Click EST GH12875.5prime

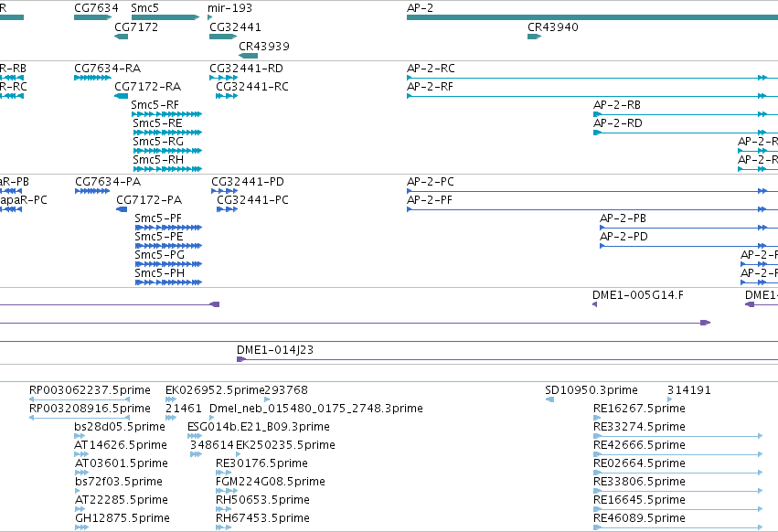[123, 518]
